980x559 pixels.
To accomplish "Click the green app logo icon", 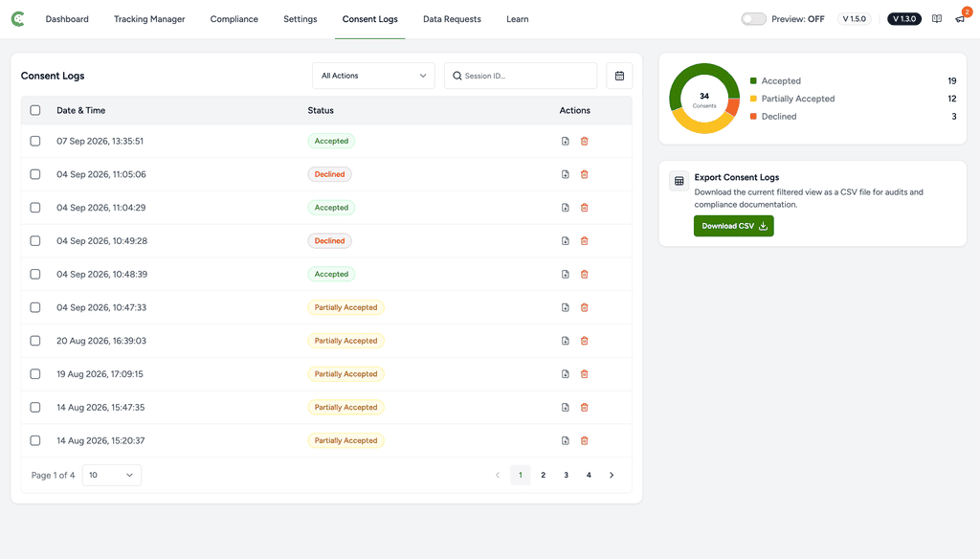I will [x=18, y=19].
